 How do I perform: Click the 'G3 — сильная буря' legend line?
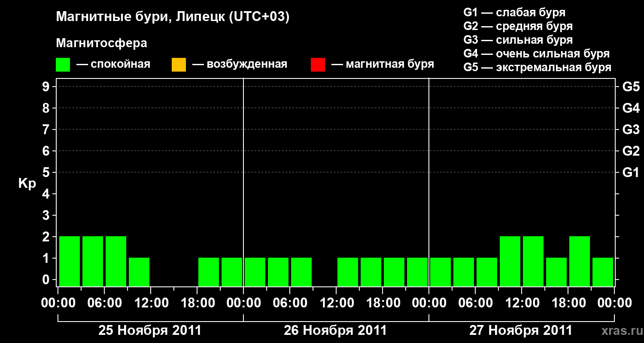coord(518,40)
